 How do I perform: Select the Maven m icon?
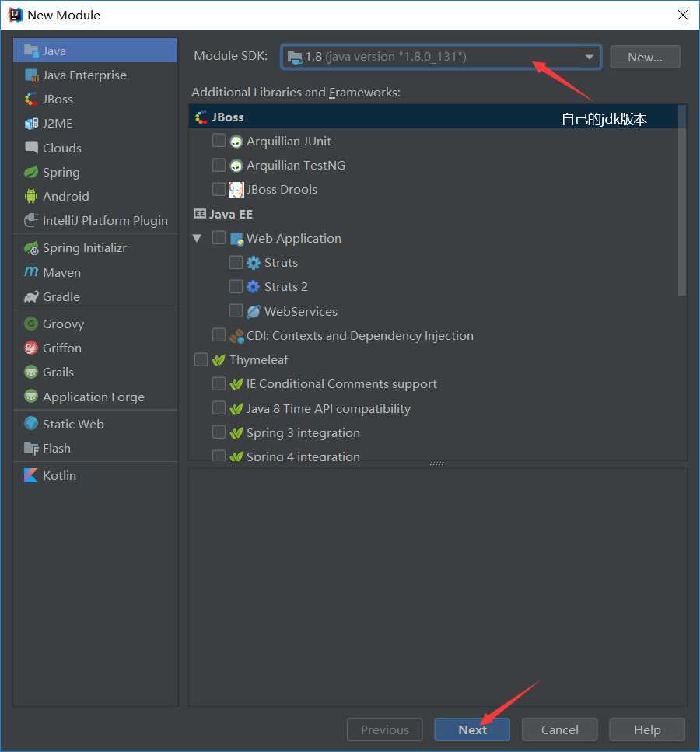[x=31, y=272]
